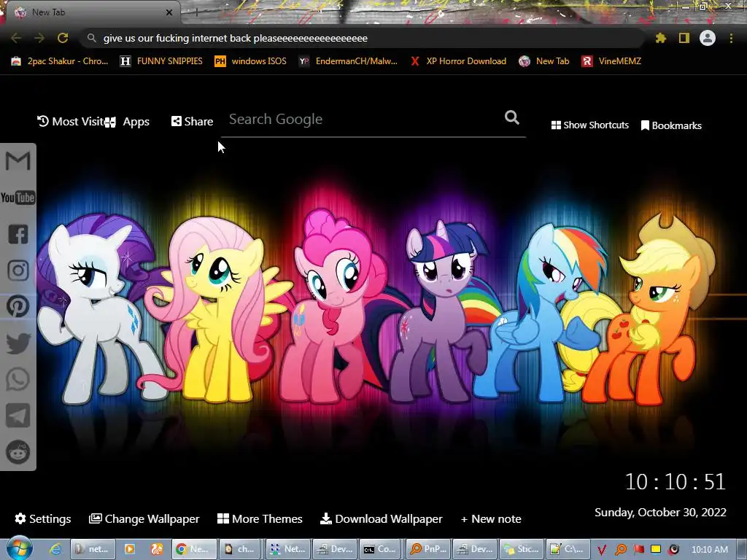Go back with the browser back arrow

[16, 38]
